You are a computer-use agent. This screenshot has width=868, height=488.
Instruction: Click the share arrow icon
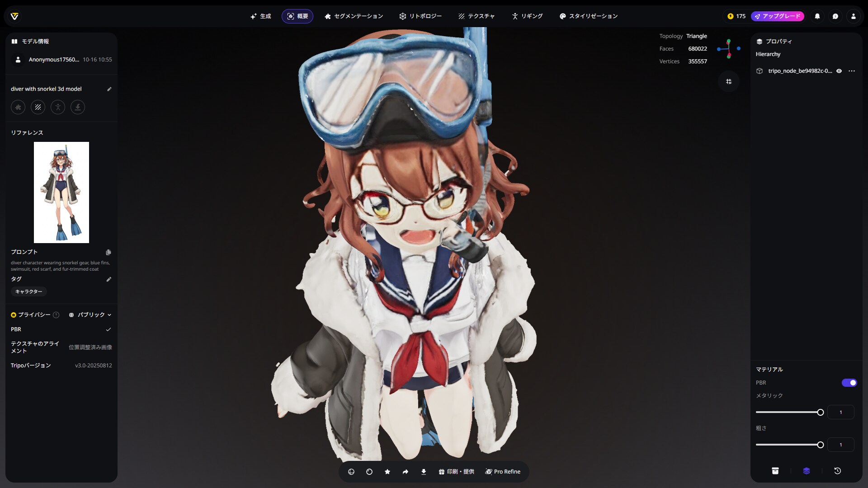tap(406, 472)
